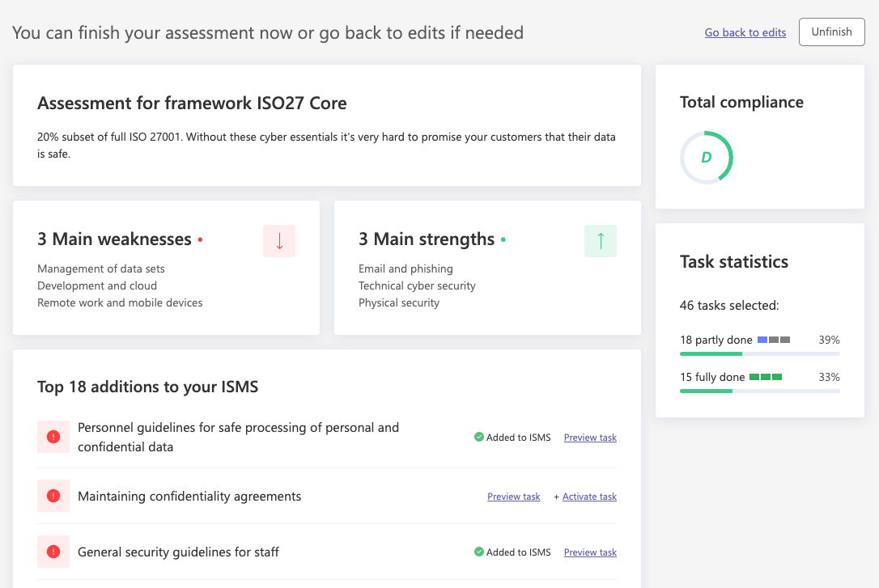This screenshot has height=588, width=879.
Task: Click alert icon beside Maintaining confidentiality agreements
Action: (x=53, y=496)
